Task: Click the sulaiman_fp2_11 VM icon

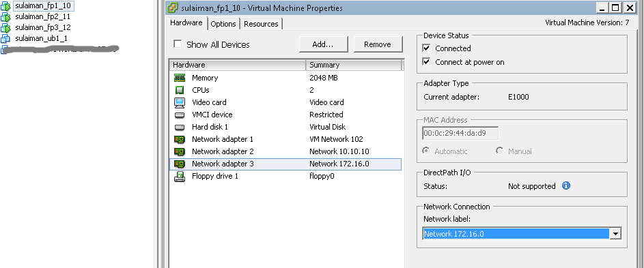Action: pyautogui.click(x=5, y=17)
